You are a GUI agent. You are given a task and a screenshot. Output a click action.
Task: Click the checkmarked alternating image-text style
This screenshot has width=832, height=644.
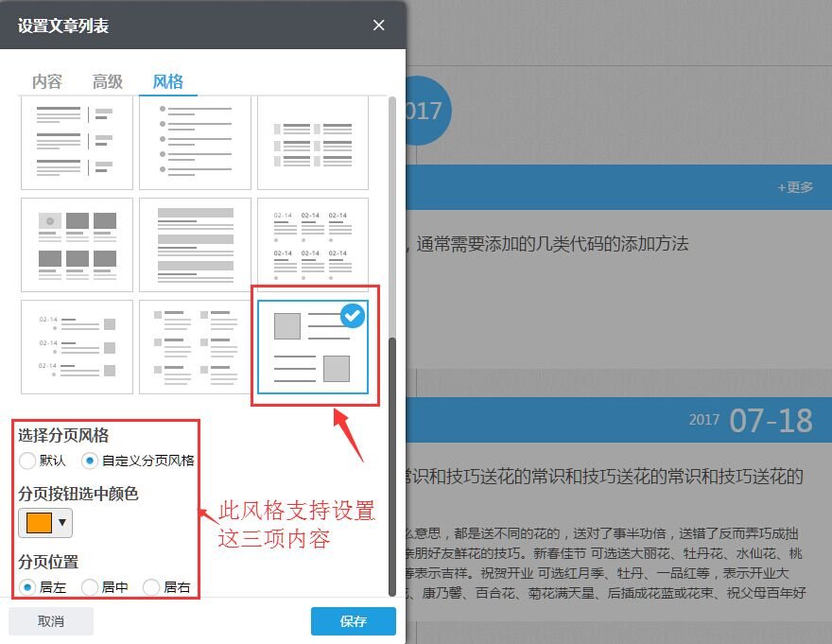(313, 346)
